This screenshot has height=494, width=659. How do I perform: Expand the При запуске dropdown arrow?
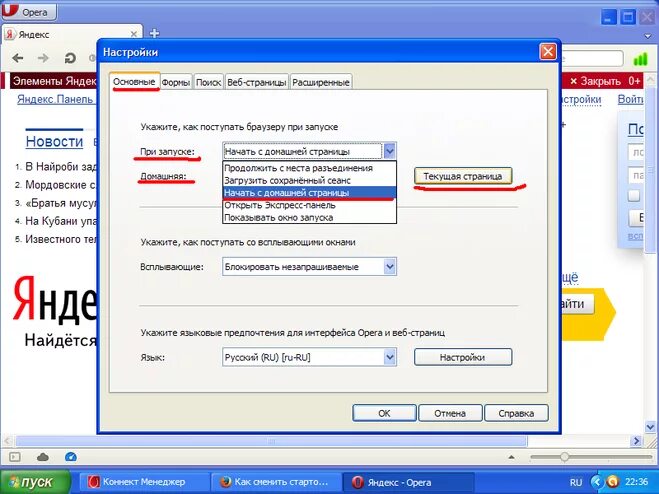pyautogui.click(x=389, y=151)
